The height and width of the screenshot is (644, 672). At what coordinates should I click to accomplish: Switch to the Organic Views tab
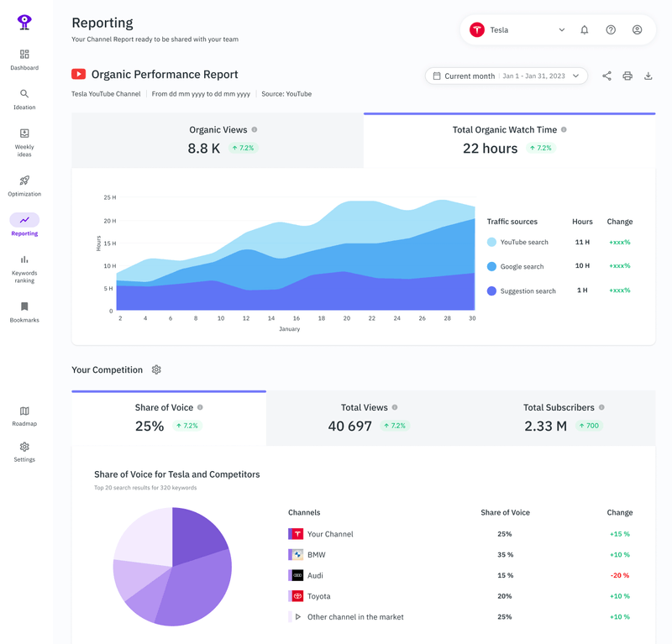coord(218,140)
